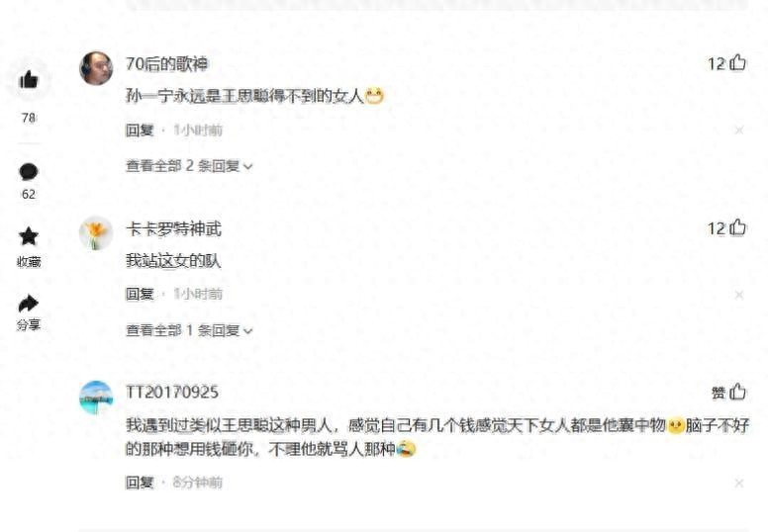
Task: Expand 查看全部 2 条回复
Action: 189,166
